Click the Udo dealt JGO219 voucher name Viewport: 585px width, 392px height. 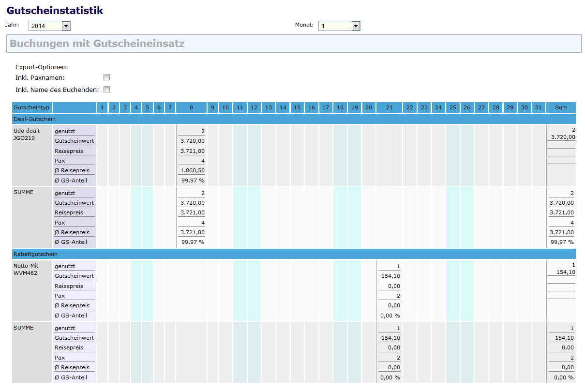click(x=27, y=134)
